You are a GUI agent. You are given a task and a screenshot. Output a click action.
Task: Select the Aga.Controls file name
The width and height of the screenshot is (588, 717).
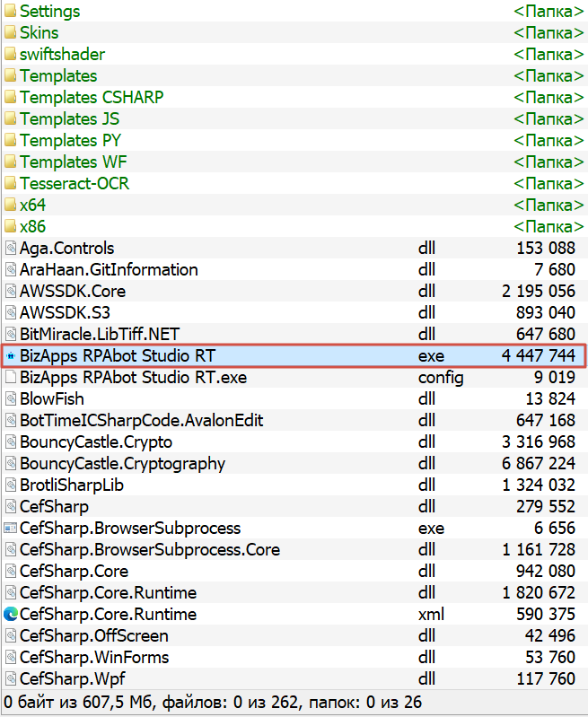tap(66, 249)
